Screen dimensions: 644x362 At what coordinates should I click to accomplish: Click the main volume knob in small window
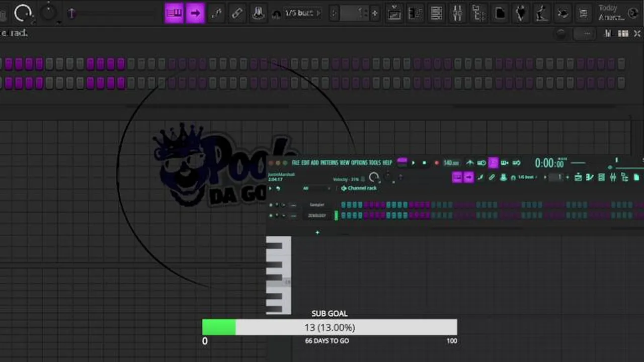pos(374,177)
